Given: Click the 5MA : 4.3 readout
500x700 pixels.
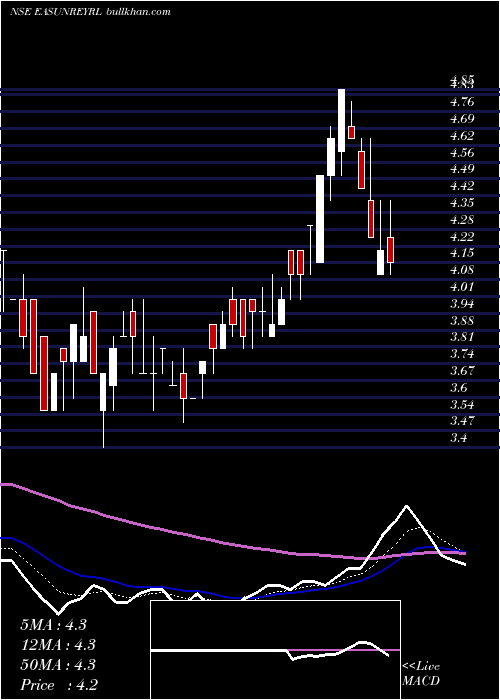Looking at the screenshot, I should 53,625.
